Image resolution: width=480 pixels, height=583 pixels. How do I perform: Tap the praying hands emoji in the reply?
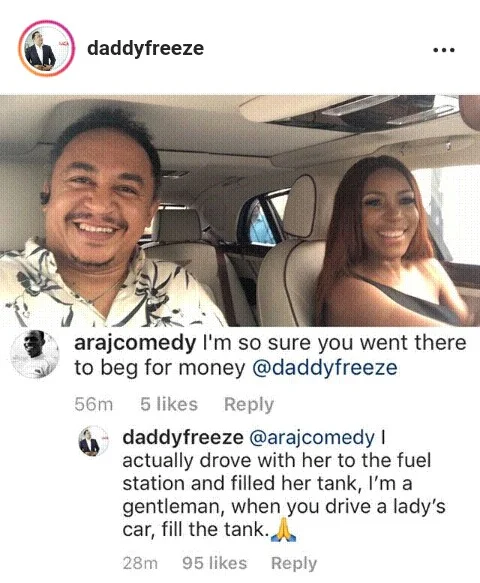tap(284, 529)
